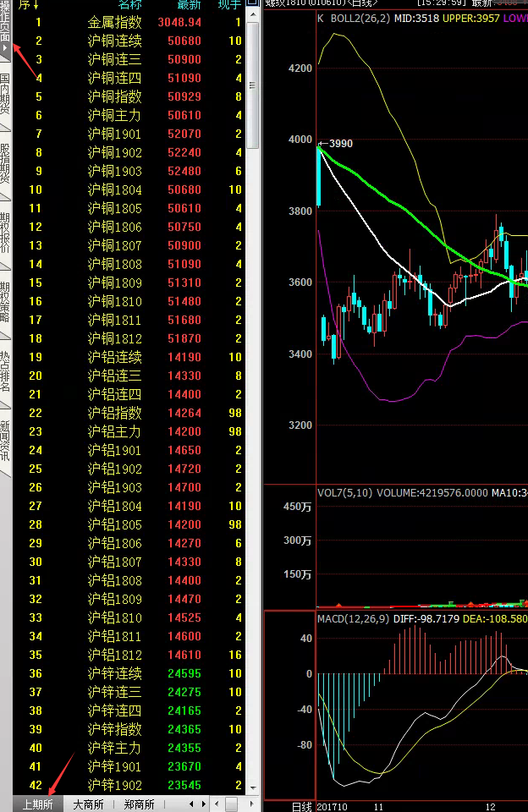Click the horizontal scrollbar thumb below list
Screen dimensions: 528x812
(x=230, y=804)
